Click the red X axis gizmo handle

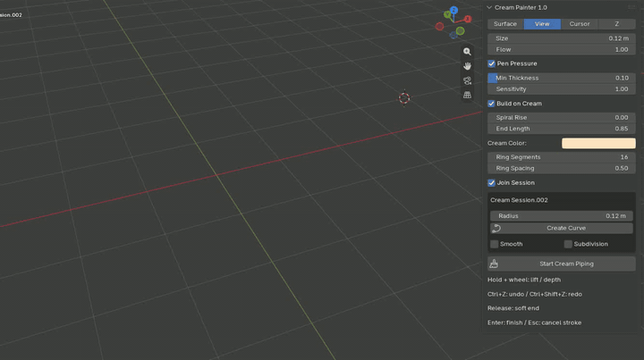[x=468, y=20]
